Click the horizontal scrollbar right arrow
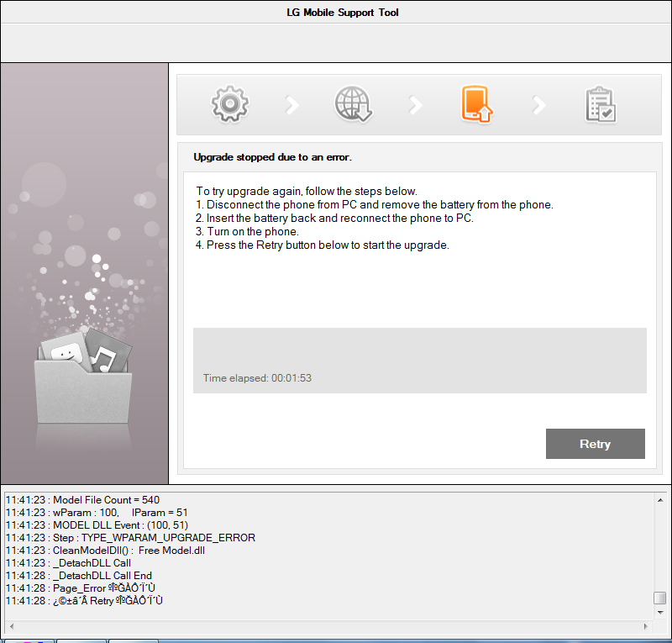This screenshot has width=672, height=643. tap(646, 626)
